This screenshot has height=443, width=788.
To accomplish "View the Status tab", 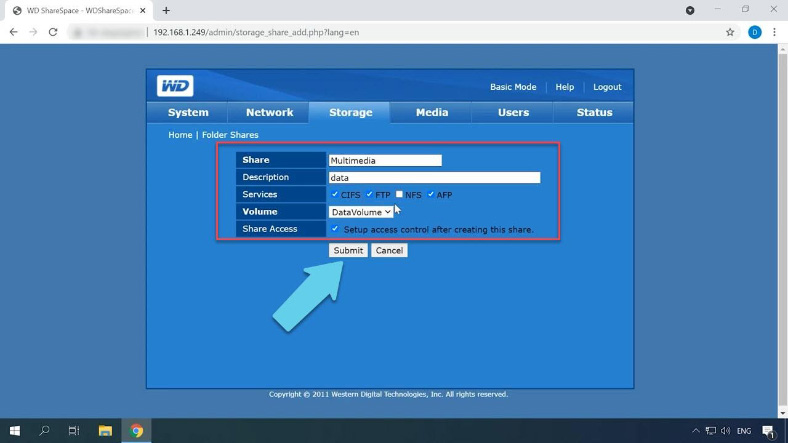I will 594,113.
